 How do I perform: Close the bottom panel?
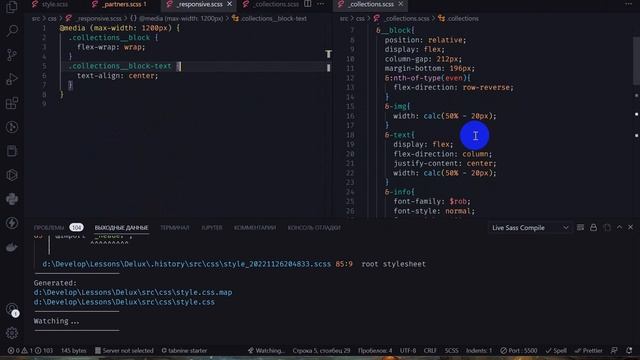point(631,227)
